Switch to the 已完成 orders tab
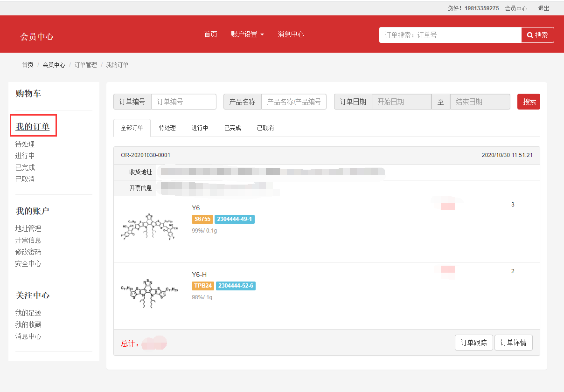This screenshot has height=392, width=564. point(232,128)
